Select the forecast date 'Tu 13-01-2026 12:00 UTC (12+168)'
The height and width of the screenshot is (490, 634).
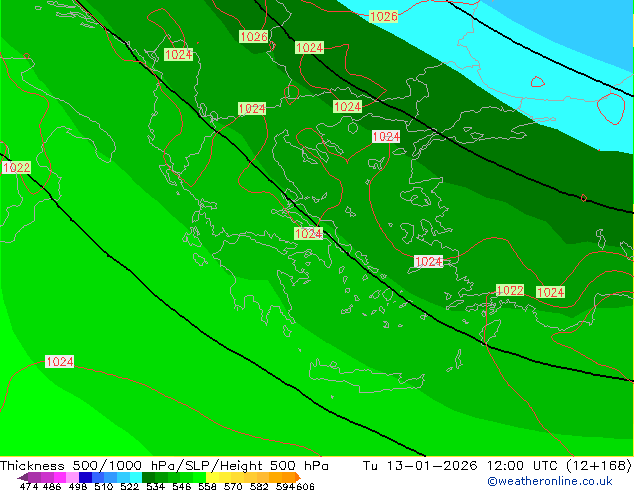click(497, 466)
